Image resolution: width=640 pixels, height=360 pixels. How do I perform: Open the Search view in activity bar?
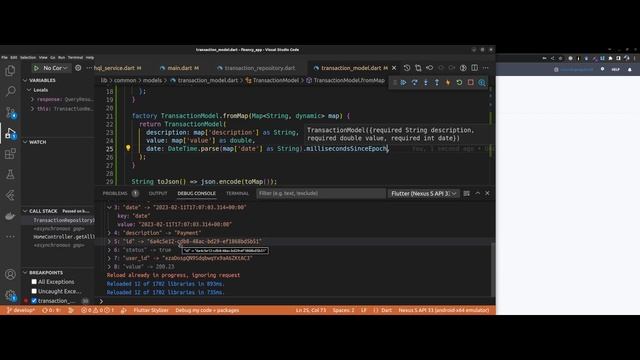pos(10,91)
